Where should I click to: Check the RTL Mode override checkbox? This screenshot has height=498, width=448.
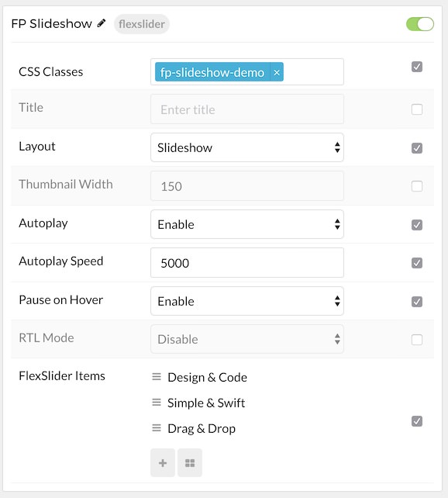(416, 340)
